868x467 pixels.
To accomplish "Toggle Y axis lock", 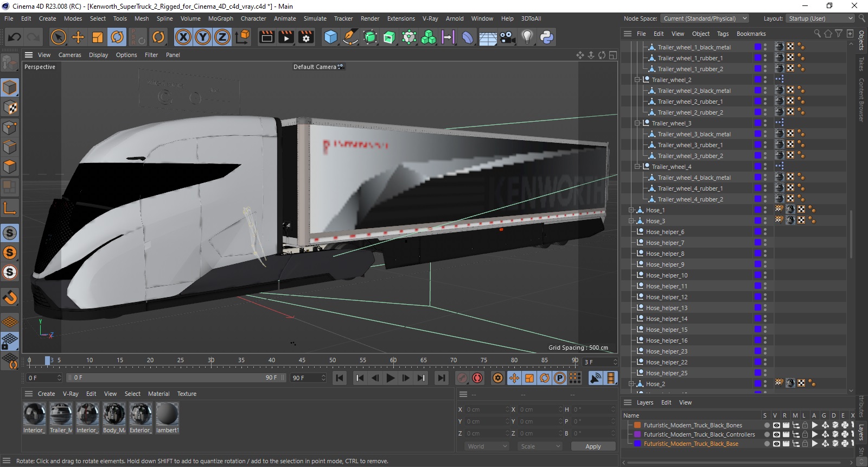I will (x=203, y=37).
